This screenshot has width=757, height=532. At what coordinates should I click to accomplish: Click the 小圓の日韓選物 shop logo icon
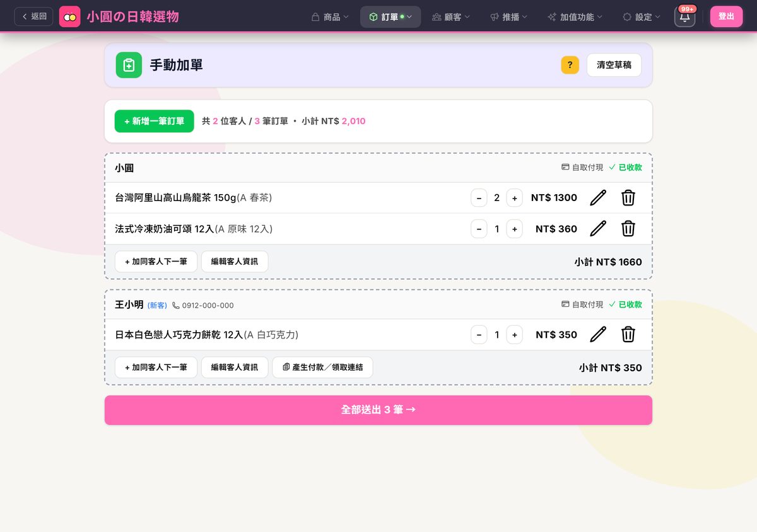coord(70,16)
